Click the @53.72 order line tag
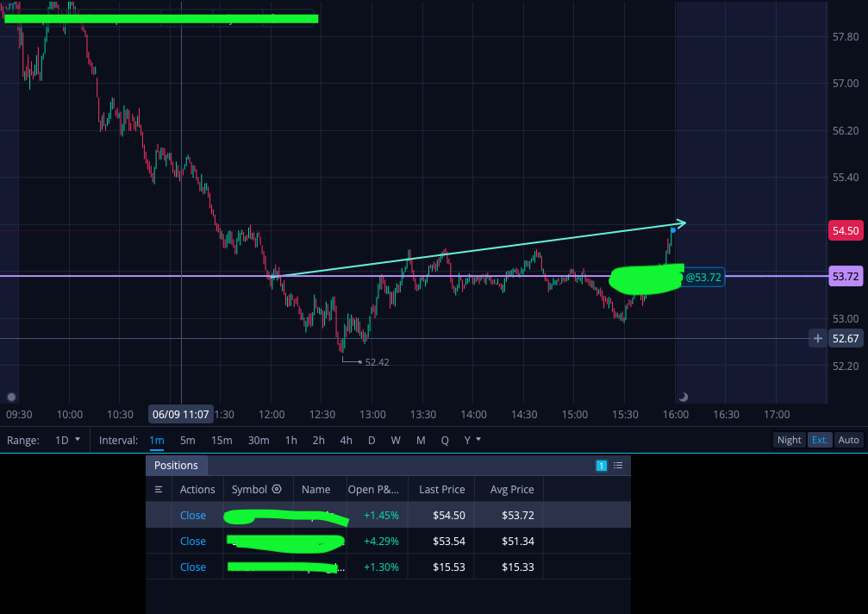 coord(703,277)
